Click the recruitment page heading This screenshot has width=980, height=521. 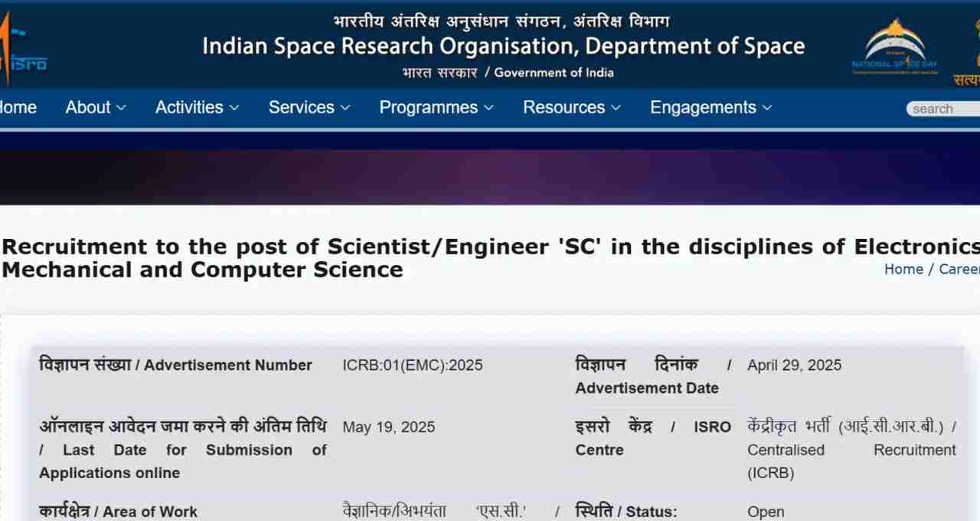coord(490,258)
